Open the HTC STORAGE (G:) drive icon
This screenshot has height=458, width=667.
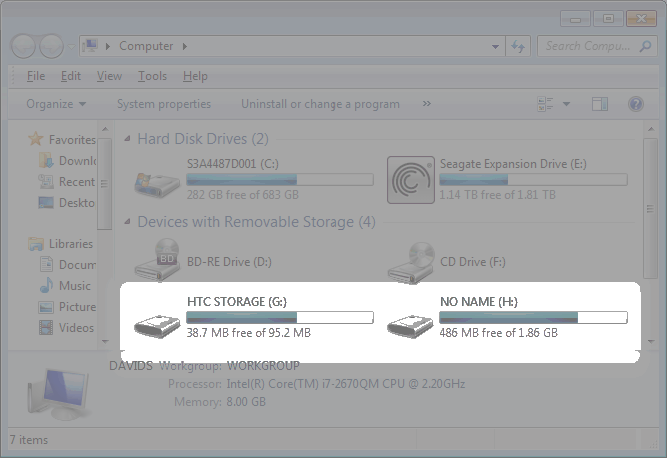pos(158,323)
